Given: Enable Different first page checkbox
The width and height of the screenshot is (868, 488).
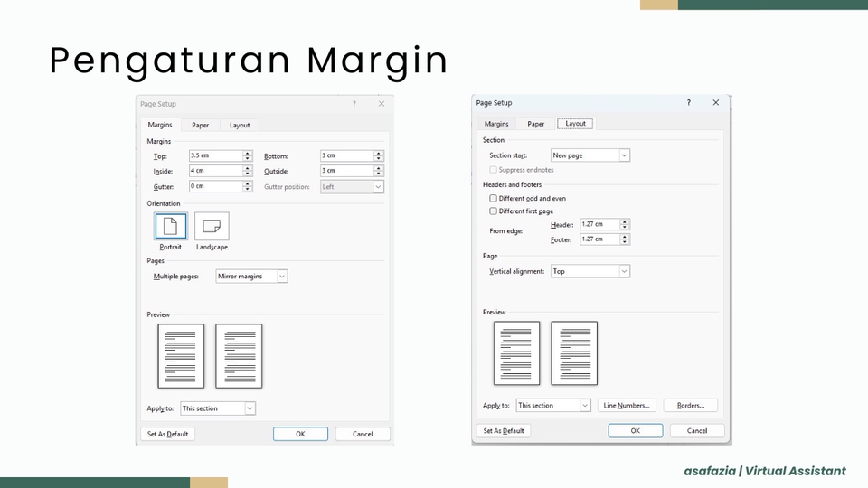Looking at the screenshot, I should click(x=493, y=211).
